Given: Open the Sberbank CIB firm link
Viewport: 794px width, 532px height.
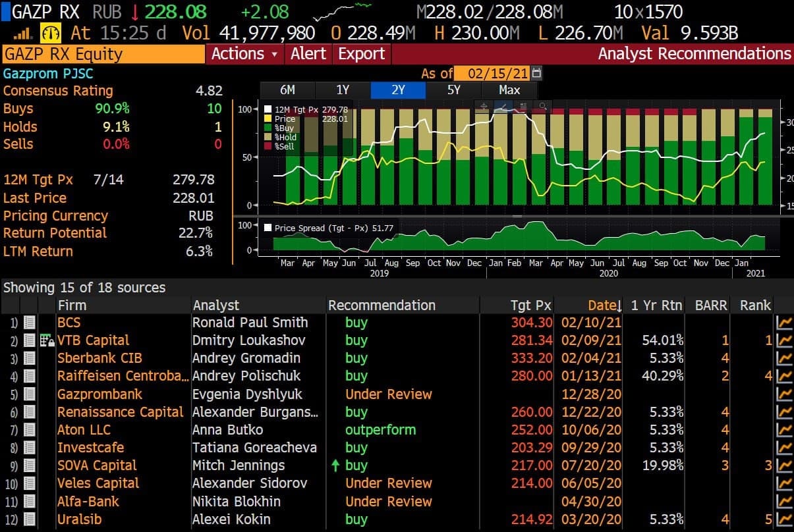Looking at the screenshot, I should pyautogui.click(x=99, y=358).
